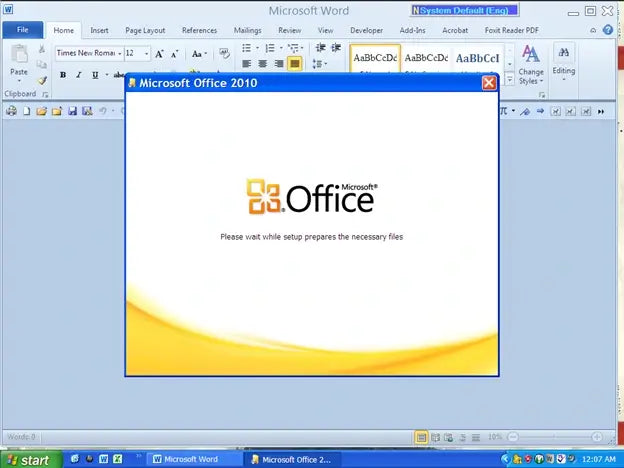The height and width of the screenshot is (468, 624).
Task: Decrease indent with the ribbon icon
Action: 320,48
